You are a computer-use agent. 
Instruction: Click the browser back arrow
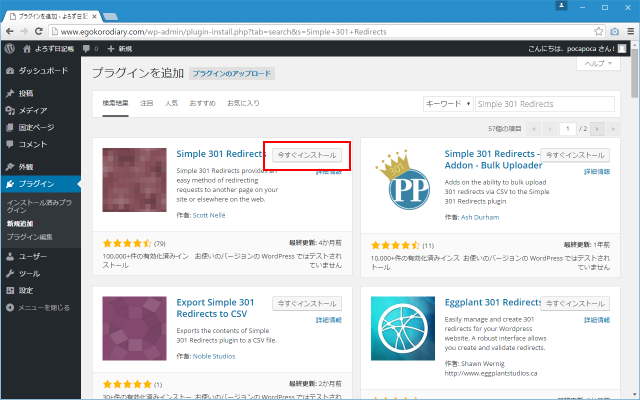(x=10, y=30)
